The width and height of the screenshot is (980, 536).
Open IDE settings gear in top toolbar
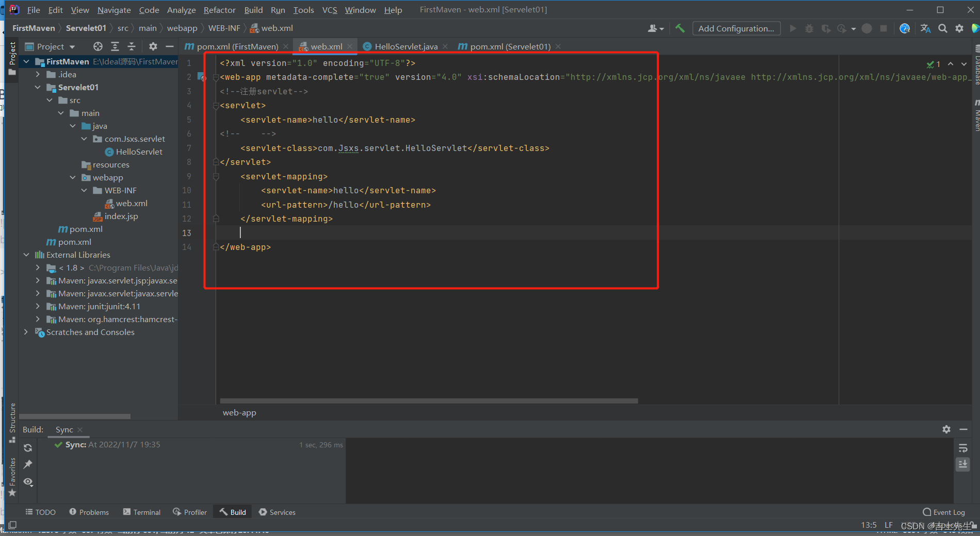(959, 28)
